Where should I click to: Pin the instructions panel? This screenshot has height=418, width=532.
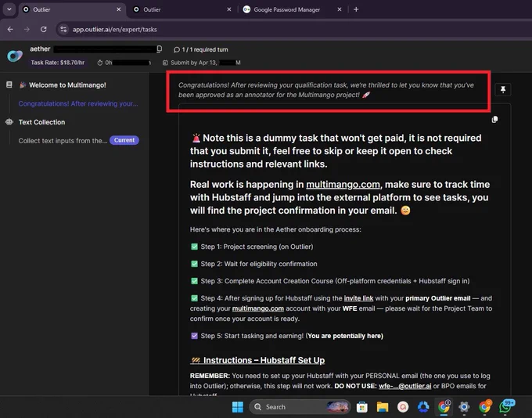(503, 89)
